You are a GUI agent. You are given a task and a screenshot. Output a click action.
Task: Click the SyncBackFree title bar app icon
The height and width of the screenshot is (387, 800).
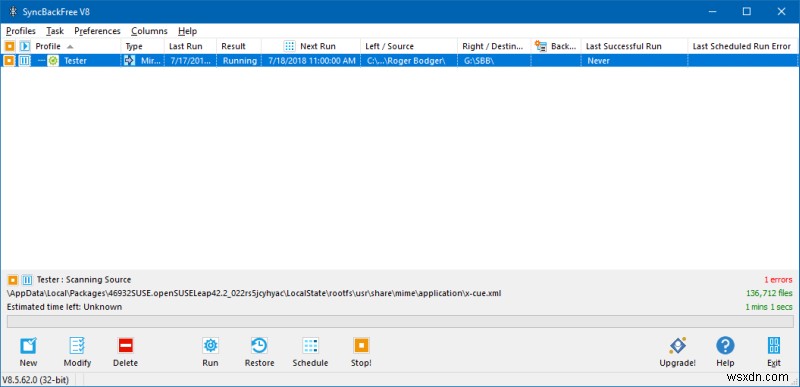(x=13, y=12)
